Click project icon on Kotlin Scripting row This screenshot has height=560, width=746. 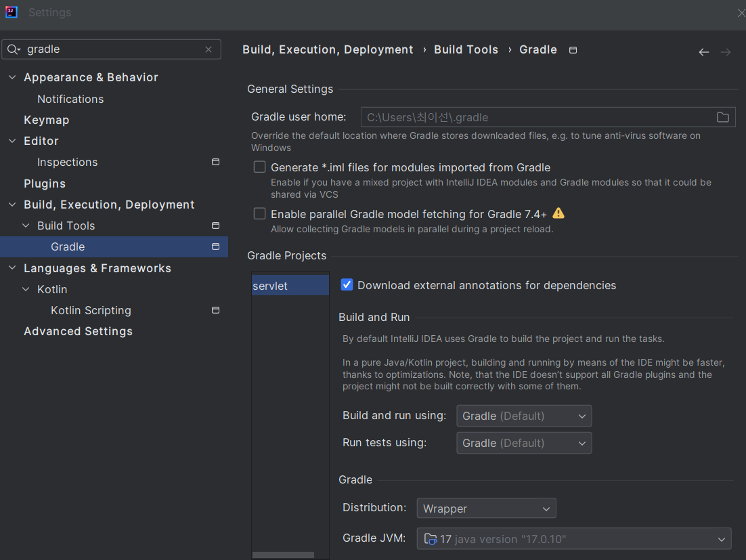(x=215, y=310)
